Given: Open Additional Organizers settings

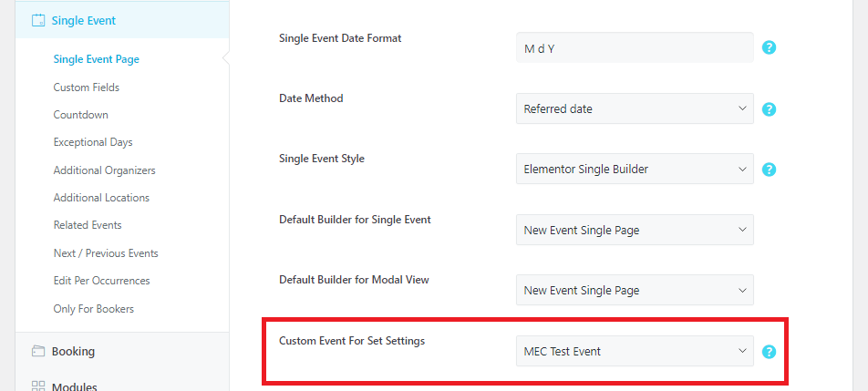Looking at the screenshot, I should [104, 170].
